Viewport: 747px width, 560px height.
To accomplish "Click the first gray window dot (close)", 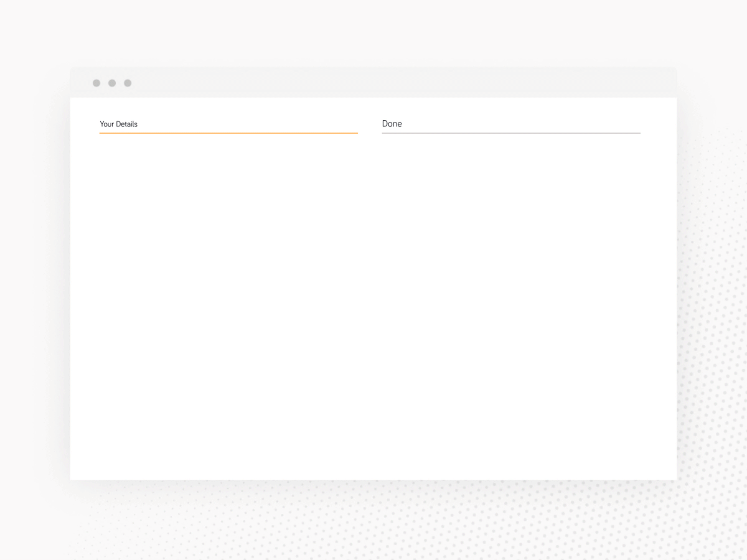I will (96, 83).
